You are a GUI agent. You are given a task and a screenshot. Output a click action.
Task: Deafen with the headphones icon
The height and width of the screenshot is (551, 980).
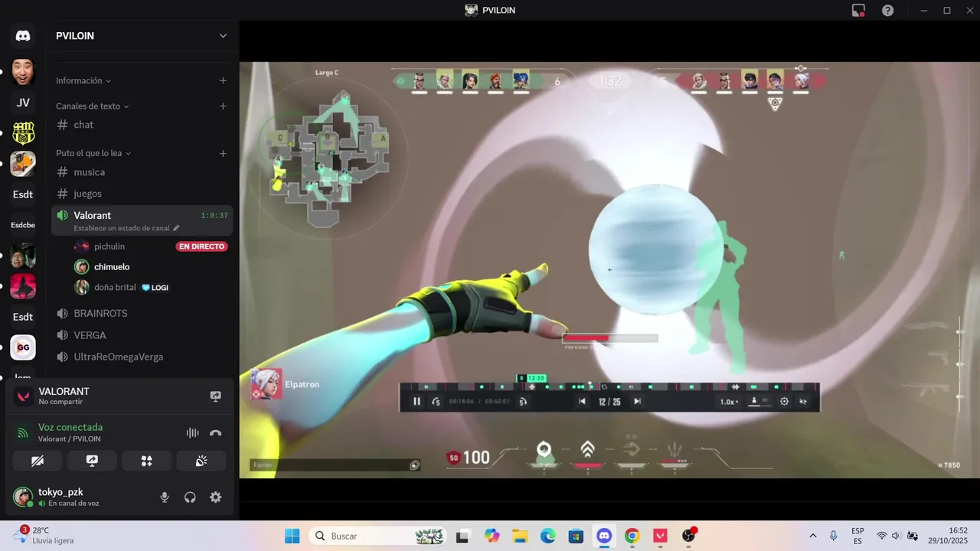point(190,497)
